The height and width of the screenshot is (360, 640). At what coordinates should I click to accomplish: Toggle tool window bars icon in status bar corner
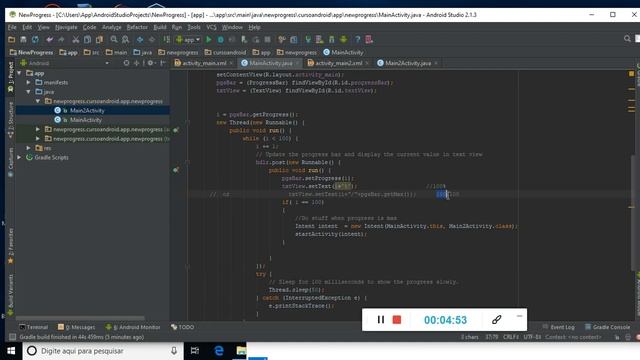click(13, 337)
